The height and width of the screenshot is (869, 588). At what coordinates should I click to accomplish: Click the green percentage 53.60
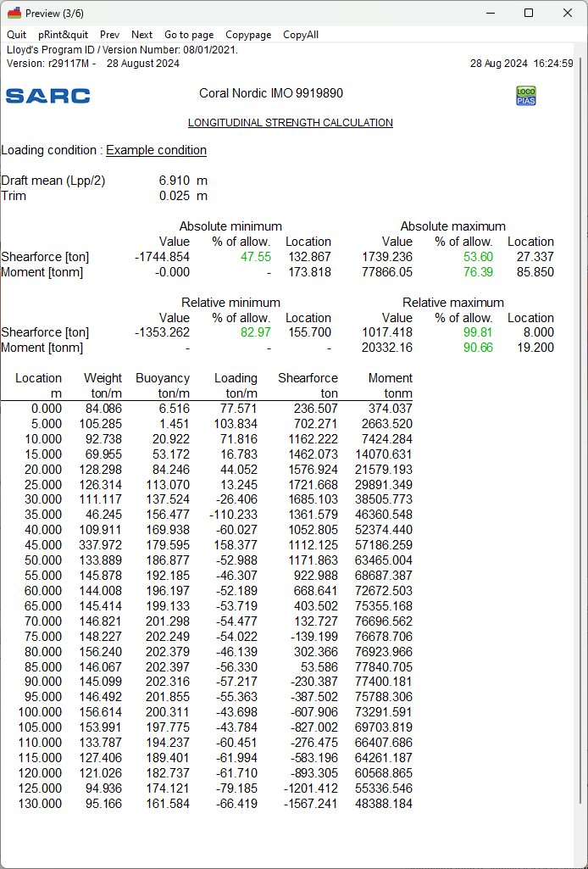pyautogui.click(x=478, y=257)
